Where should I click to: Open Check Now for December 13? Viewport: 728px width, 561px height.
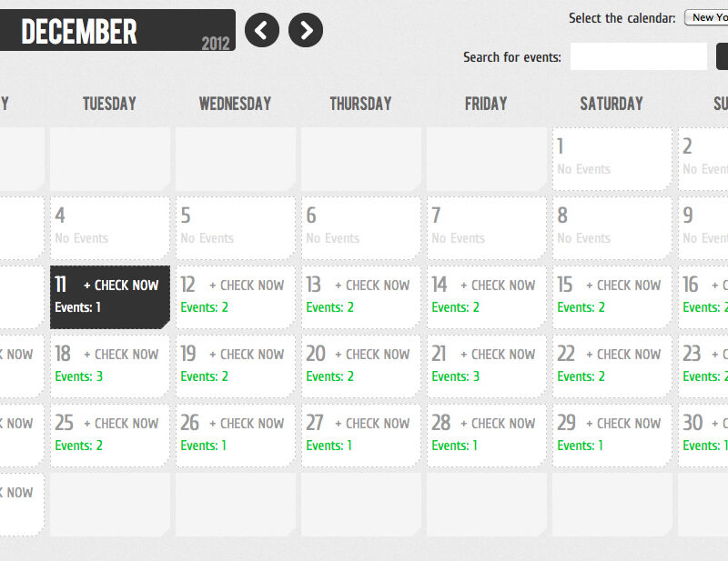(x=372, y=286)
